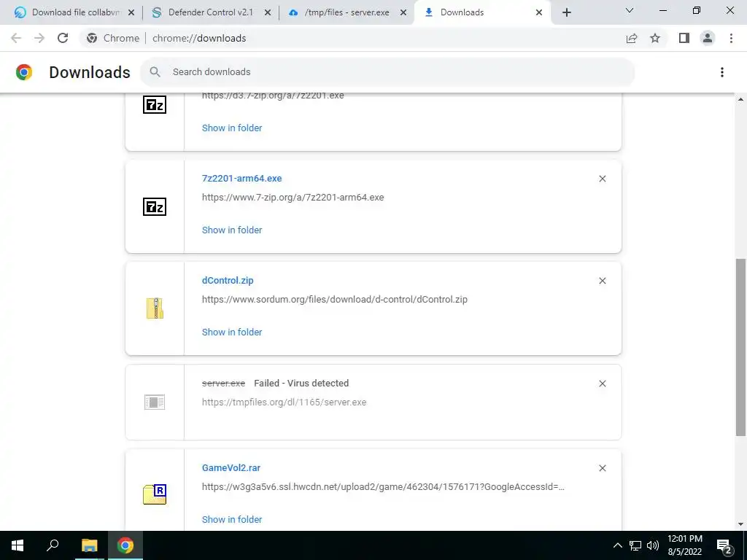Click the scrollbar down arrow
The height and width of the screenshot is (560, 747).
click(740, 524)
